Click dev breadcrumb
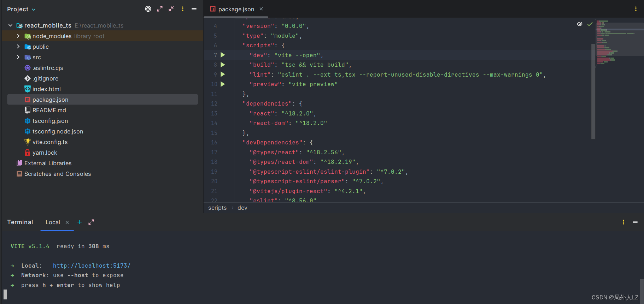644x304 pixels. [x=242, y=208]
